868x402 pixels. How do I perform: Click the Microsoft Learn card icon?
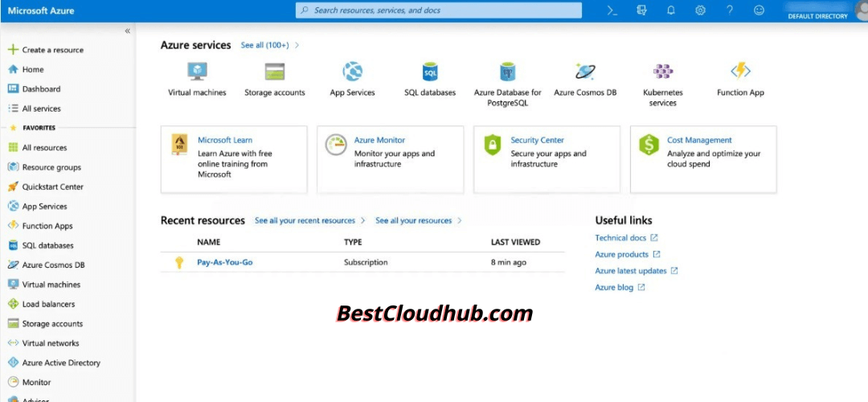pyautogui.click(x=179, y=145)
